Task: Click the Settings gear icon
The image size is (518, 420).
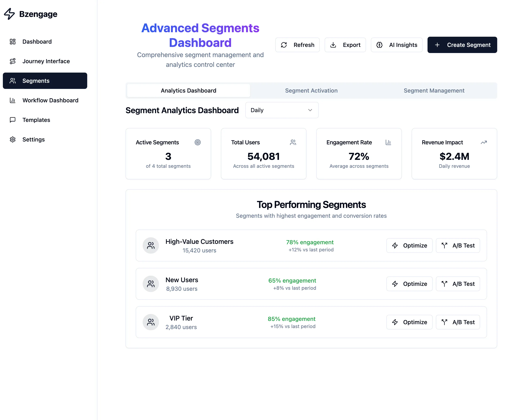Action: point(13,140)
